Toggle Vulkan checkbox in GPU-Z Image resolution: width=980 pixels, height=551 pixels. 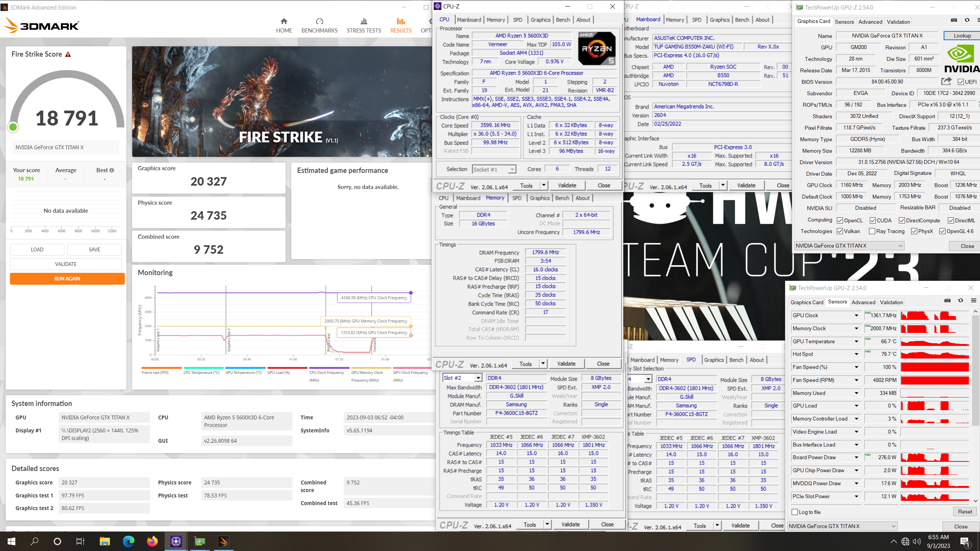(x=840, y=231)
